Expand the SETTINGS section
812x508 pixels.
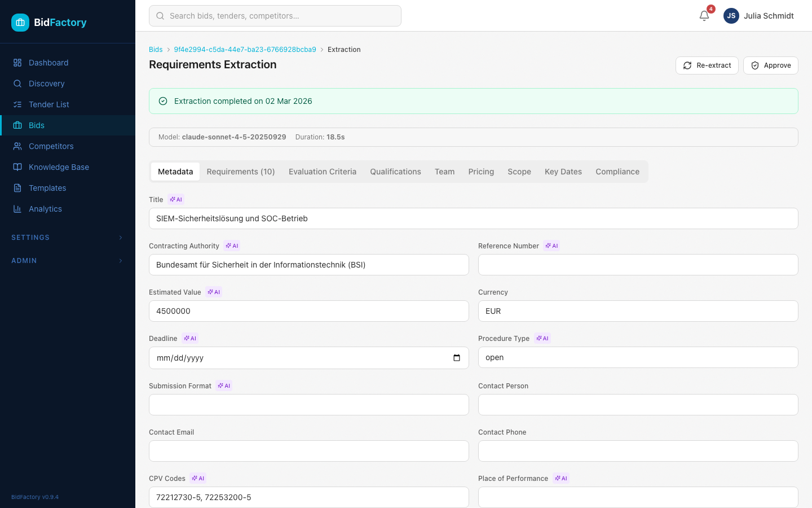point(68,238)
